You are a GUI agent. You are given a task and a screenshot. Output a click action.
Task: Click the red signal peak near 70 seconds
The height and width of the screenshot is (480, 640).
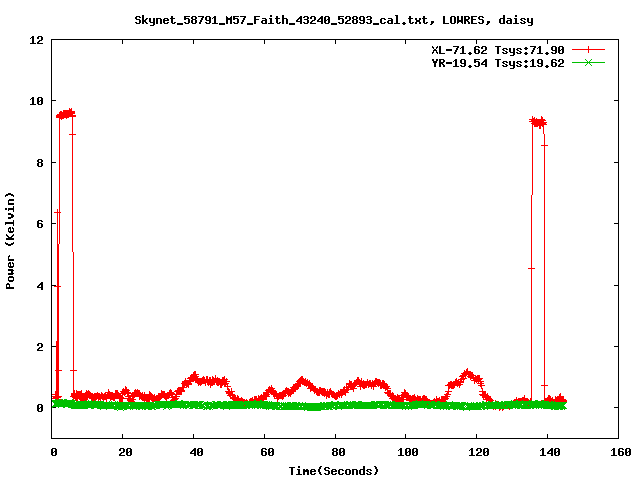[x=302, y=381]
